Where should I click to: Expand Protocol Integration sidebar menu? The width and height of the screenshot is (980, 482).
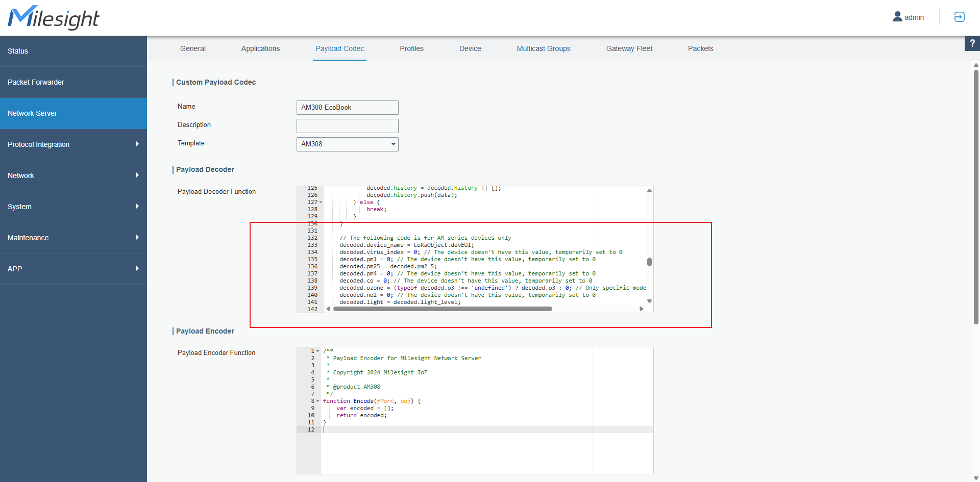point(73,144)
